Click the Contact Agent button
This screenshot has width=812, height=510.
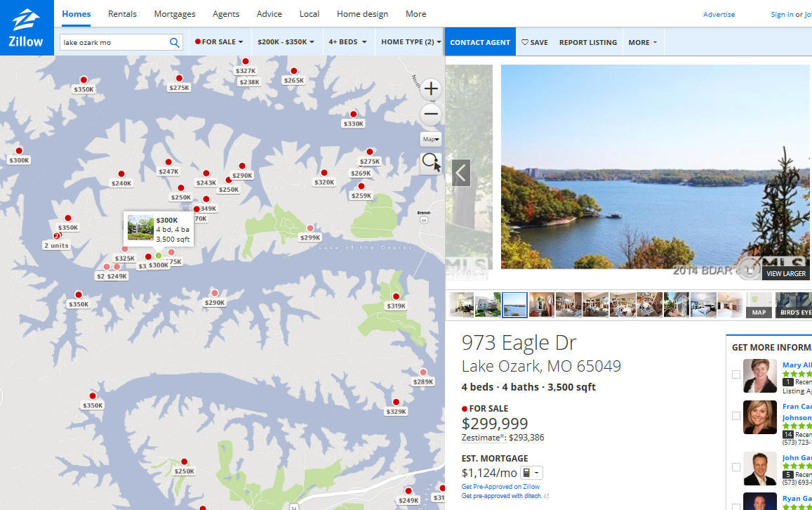coord(480,42)
